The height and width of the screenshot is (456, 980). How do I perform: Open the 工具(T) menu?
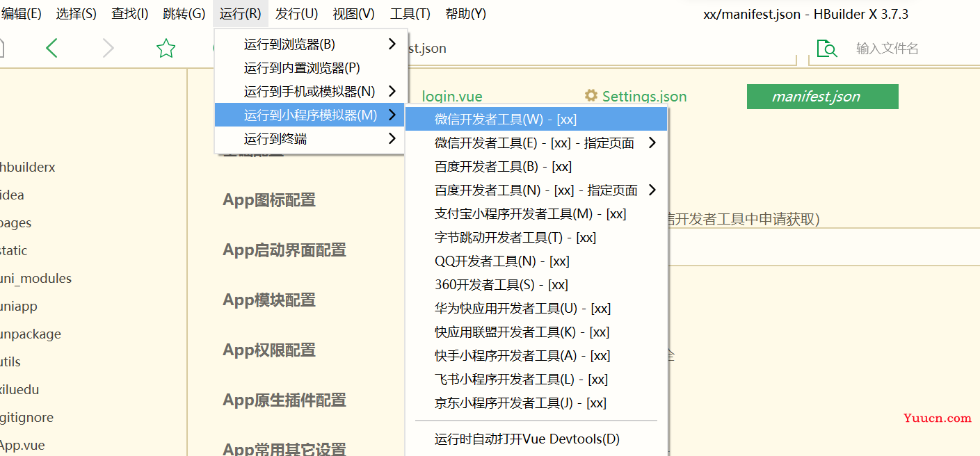pyautogui.click(x=410, y=14)
